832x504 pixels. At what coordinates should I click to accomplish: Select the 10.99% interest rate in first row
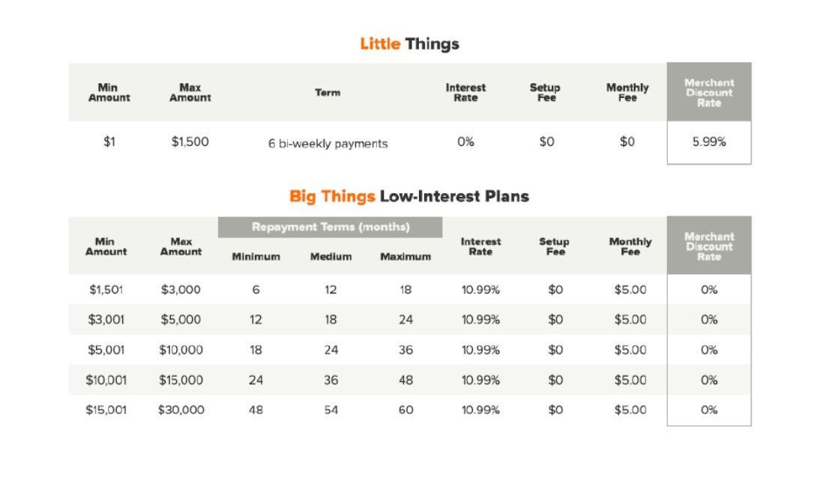click(480, 290)
